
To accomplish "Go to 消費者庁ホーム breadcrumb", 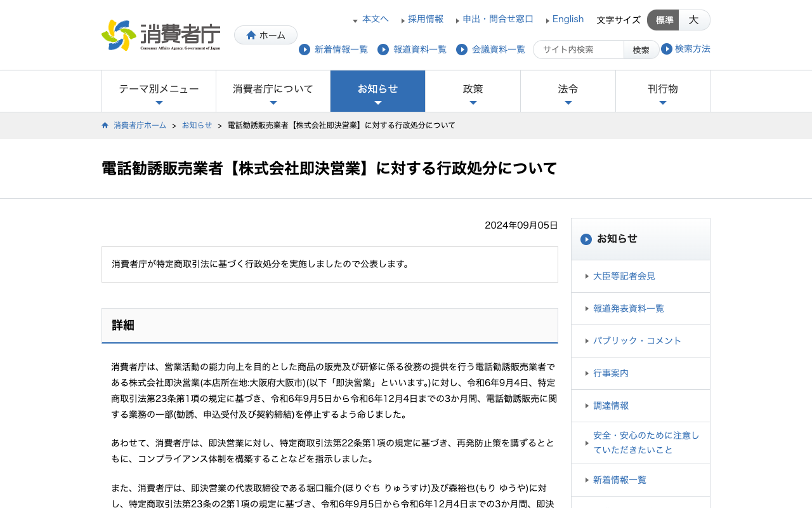I will (140, 125).
